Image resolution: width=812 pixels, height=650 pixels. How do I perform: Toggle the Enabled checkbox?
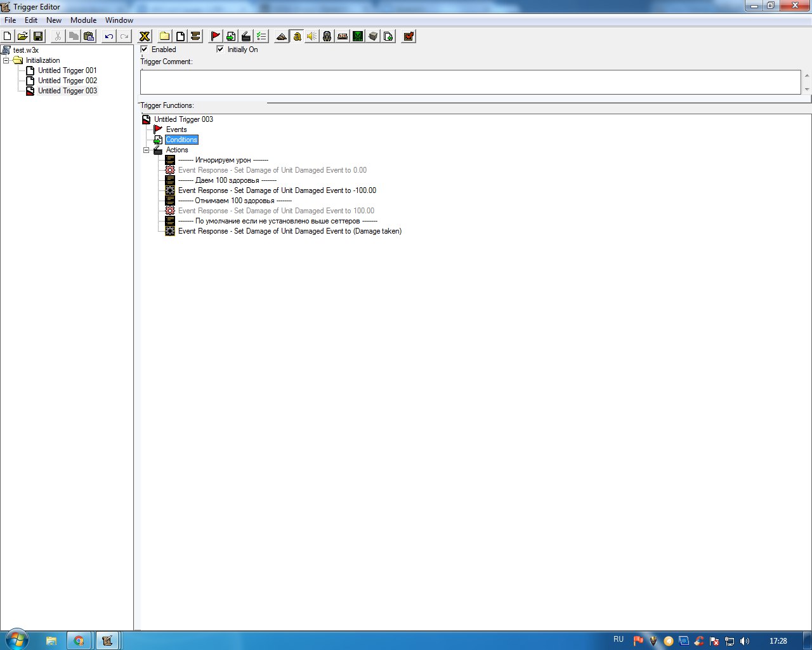pyautogui.click(x=144, y=49)
